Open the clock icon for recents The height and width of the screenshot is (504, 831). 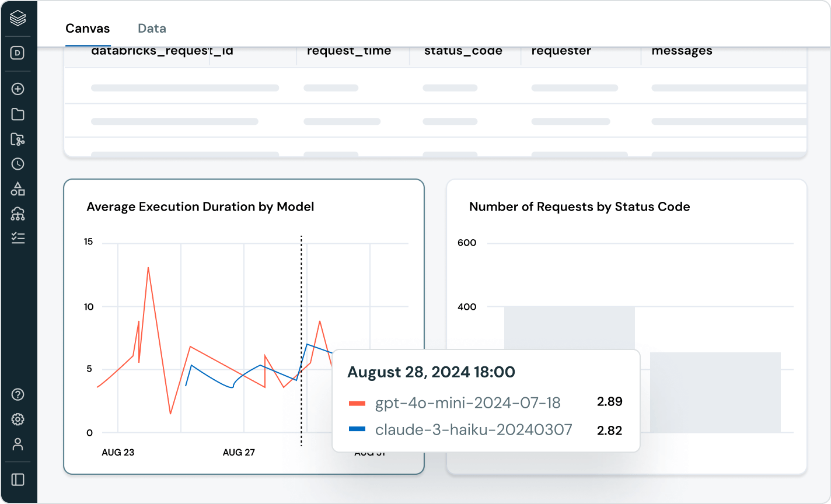(x=18, y=164)
